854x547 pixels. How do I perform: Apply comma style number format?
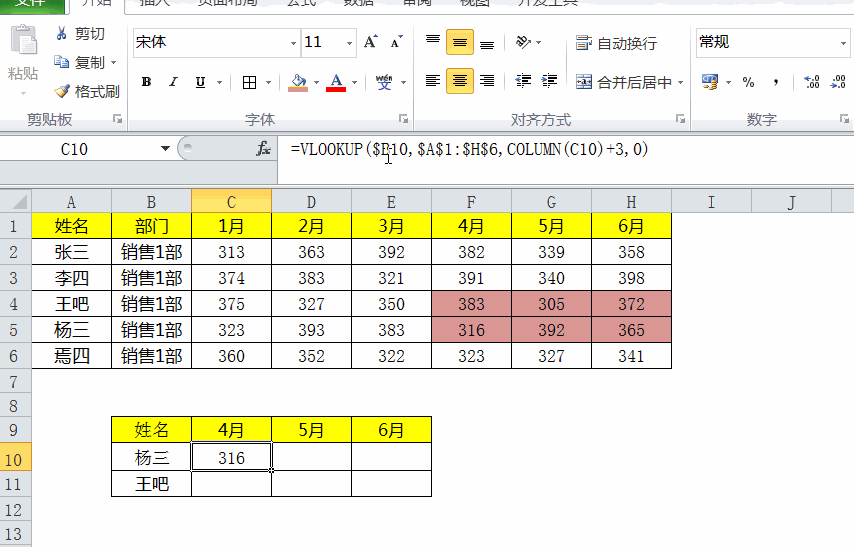pos(776,82)
